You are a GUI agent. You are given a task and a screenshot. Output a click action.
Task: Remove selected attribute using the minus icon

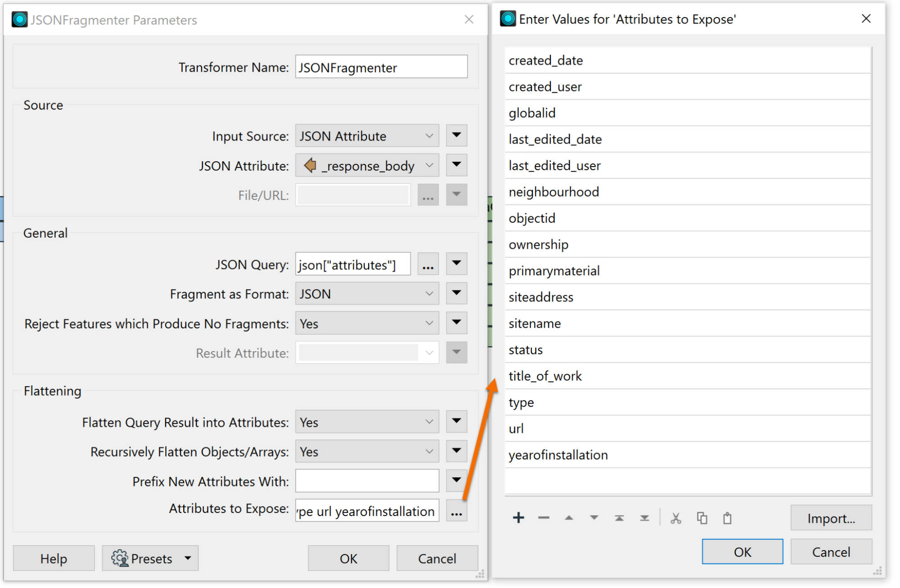click(543, 518)
